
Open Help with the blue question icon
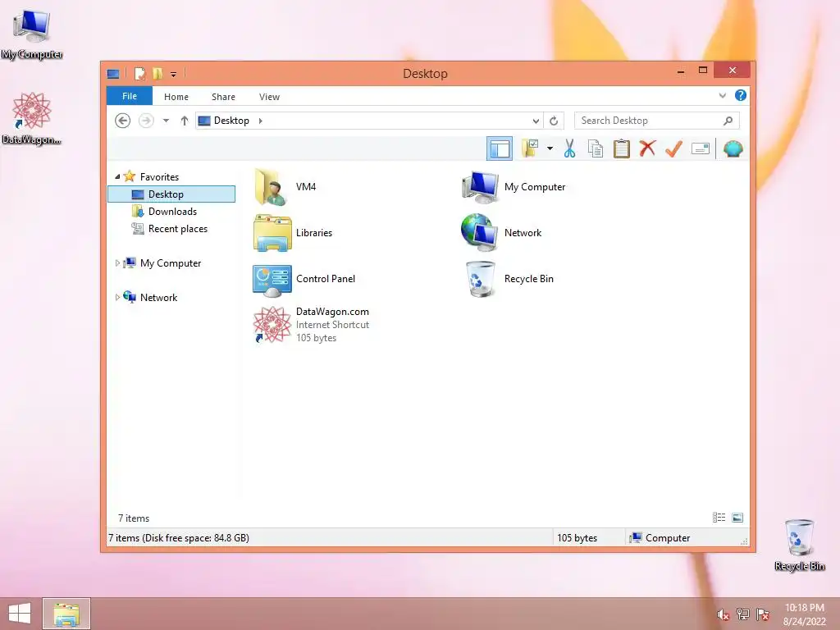pyautogui.click(x=741, y=95)
